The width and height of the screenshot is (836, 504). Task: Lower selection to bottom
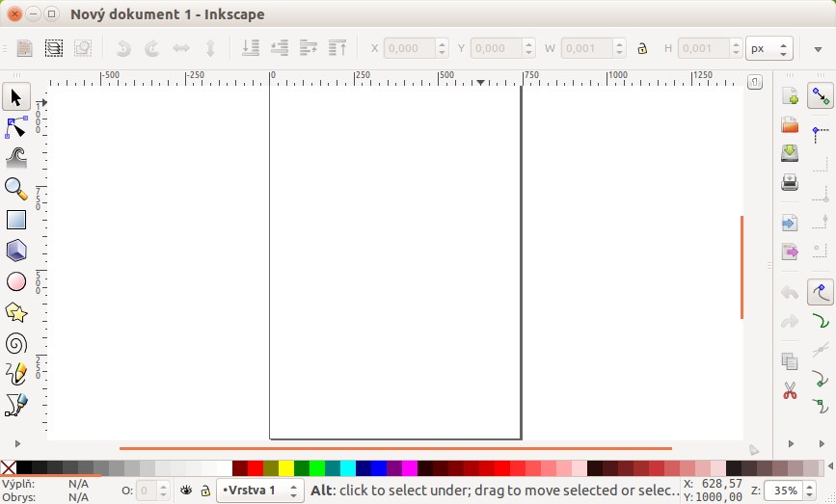pyautogui.click(x=250, y=48)
